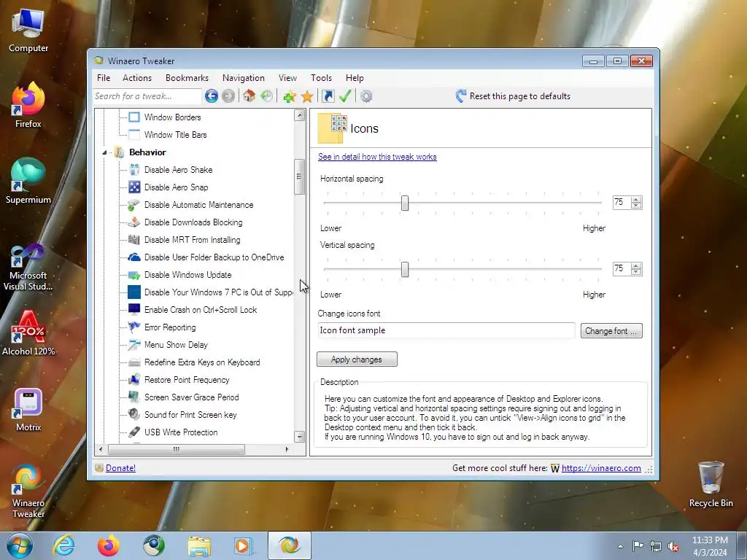Viewport: 747px width, 560px height.
Task: Open the Motrix desktop shortcut
Action: [x=28, y=409]
